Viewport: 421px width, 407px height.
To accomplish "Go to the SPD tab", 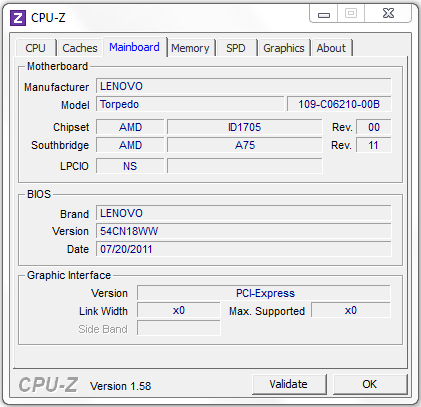I will pyautogui.click(x=236, y=48).
